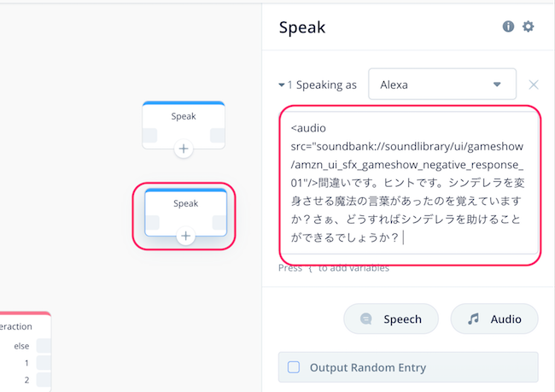Open the Speak block info icon
The height and width of the screenshot is (392, 555).
click(x=508, y=26)
